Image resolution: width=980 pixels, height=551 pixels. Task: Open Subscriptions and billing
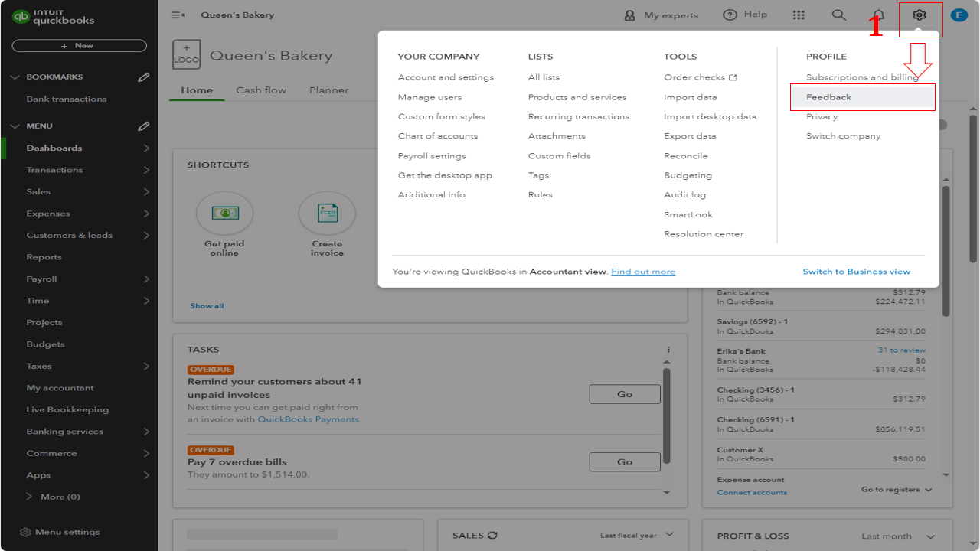coord(862,77)
